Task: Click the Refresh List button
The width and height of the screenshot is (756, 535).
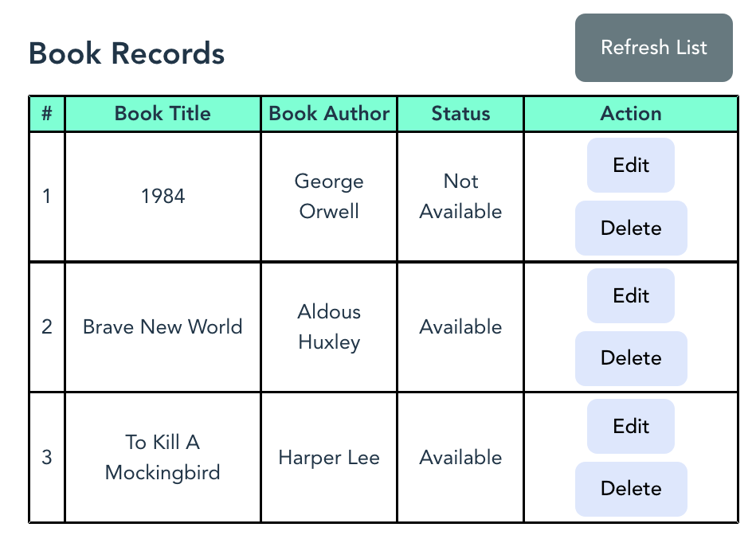Action: pos(653,48)
